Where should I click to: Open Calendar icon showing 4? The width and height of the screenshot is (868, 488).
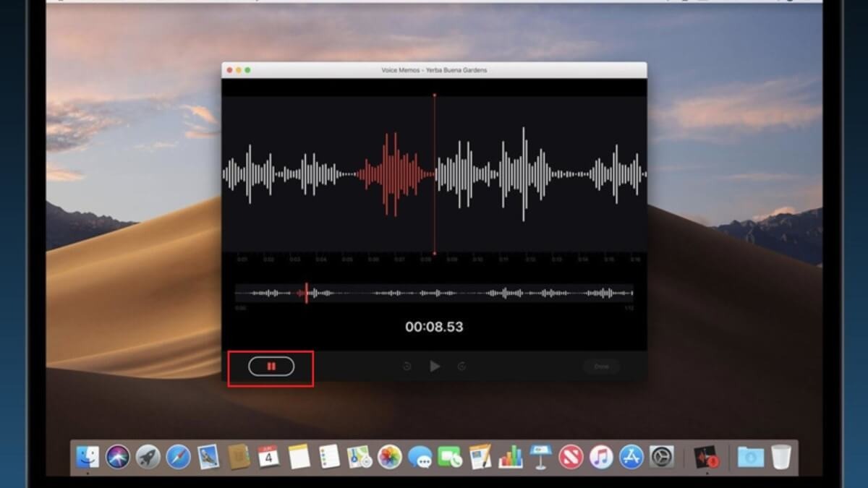(x=268, y=456)
